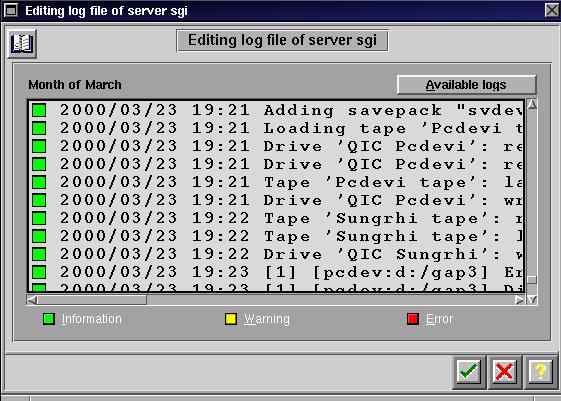Toggle the green Information filter
Screen dimensions: 561x401
point(49,319)
